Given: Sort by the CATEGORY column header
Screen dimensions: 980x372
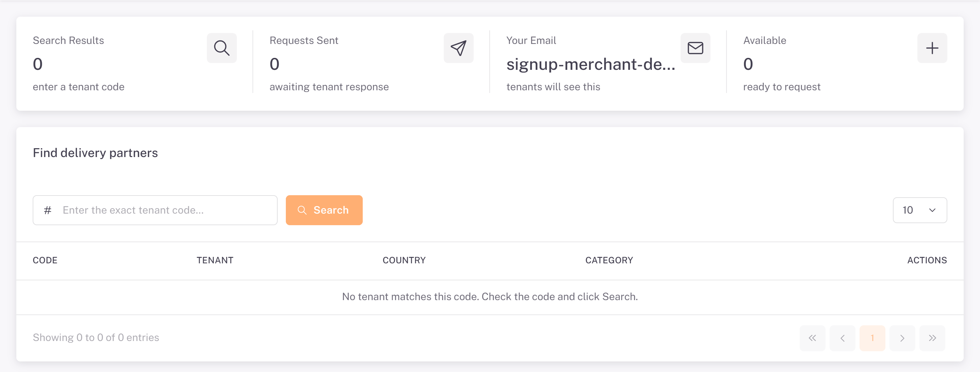Looking at the screenshot, I should click(609, 261).
